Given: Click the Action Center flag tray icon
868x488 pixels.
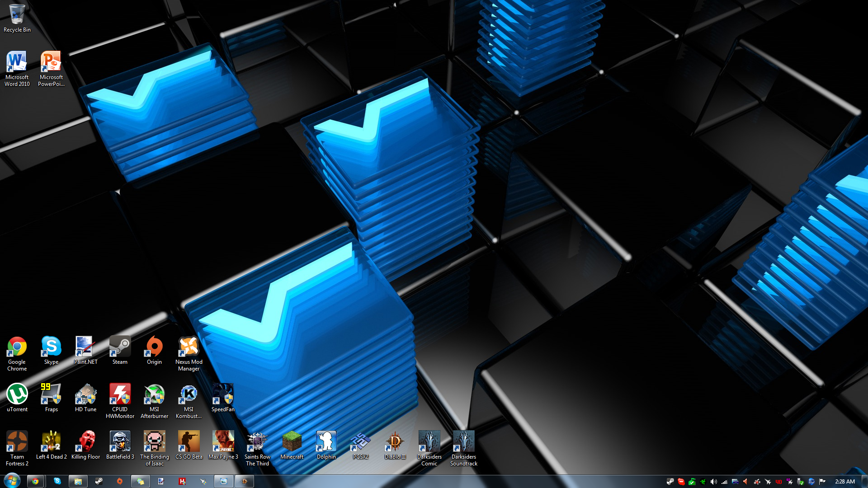Looking at the screenshot, I should 822,482.
